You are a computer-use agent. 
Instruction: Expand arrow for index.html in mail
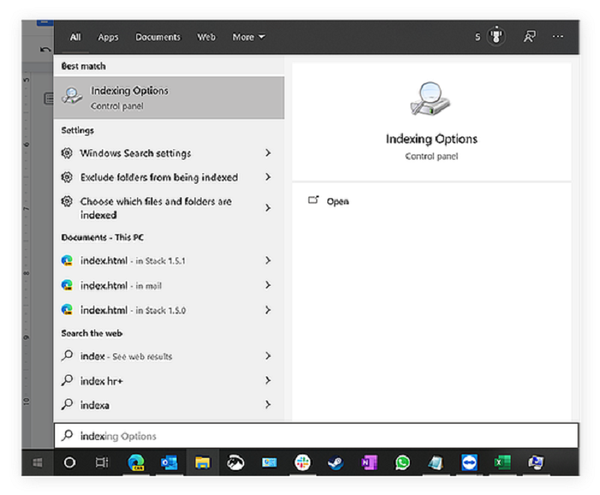point(268,285)
